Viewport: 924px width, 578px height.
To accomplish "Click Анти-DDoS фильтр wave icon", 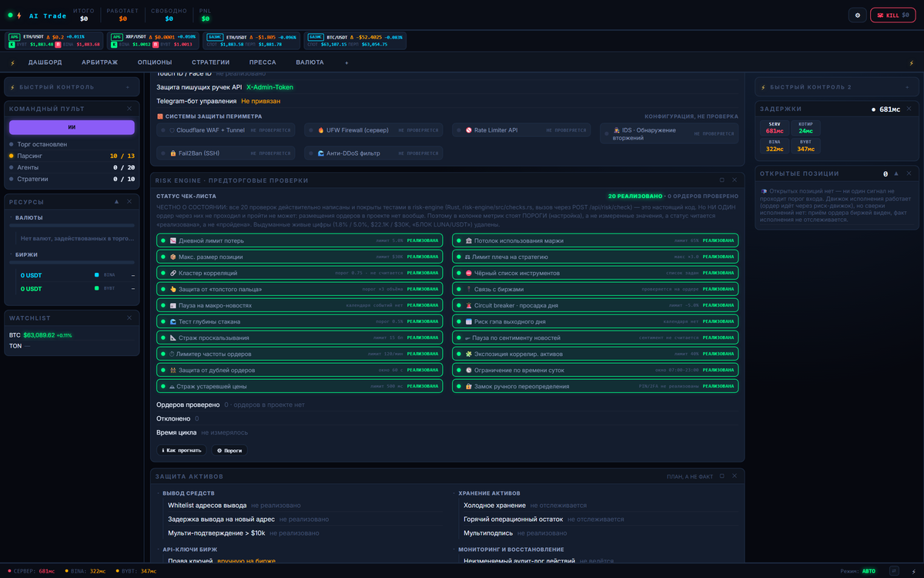I will tap(320, 153).
